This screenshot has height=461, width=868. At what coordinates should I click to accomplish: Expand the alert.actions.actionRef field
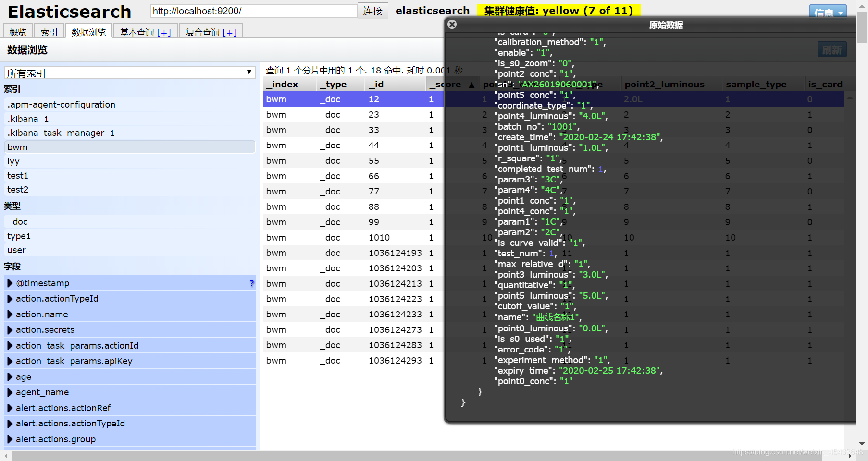[10, 408]
